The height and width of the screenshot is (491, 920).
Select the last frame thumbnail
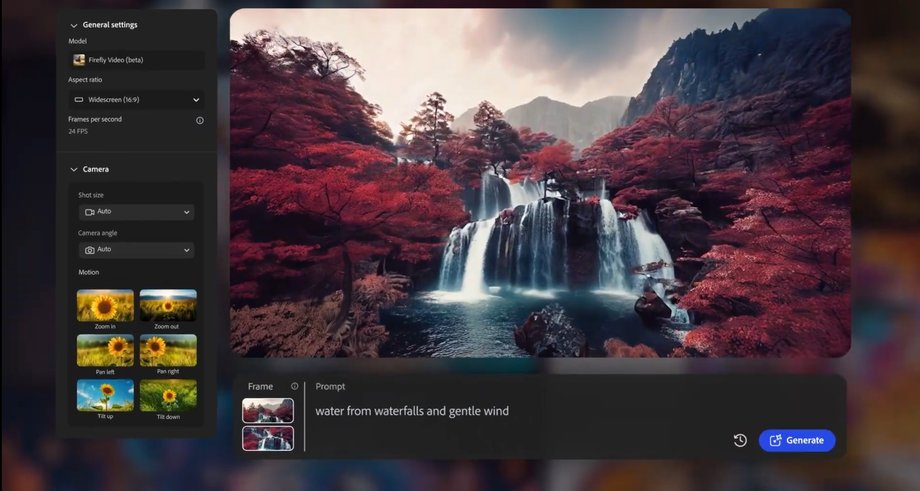coord(268,438)
